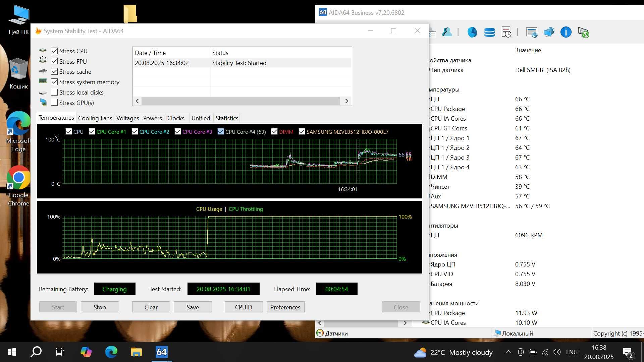644x362 pixels.
Task: Launch Microsoft Edge from the taskbar
Action: coord(111,352)
